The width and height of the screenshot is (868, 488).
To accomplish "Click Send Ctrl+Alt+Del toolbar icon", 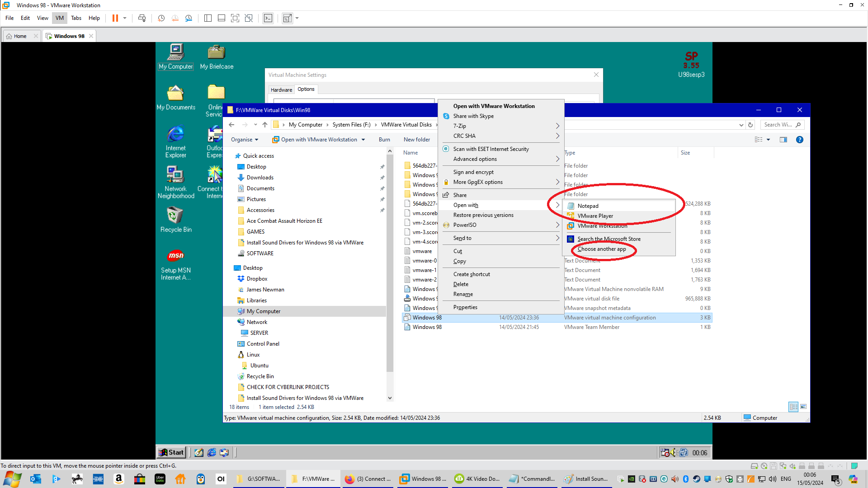I will (x=142, y=18).
